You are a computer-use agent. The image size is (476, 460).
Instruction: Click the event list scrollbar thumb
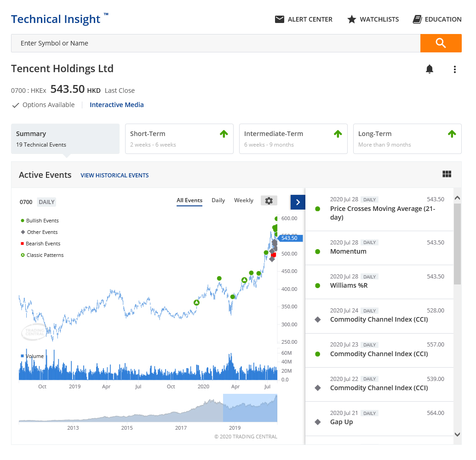click(x=457, y=244)
